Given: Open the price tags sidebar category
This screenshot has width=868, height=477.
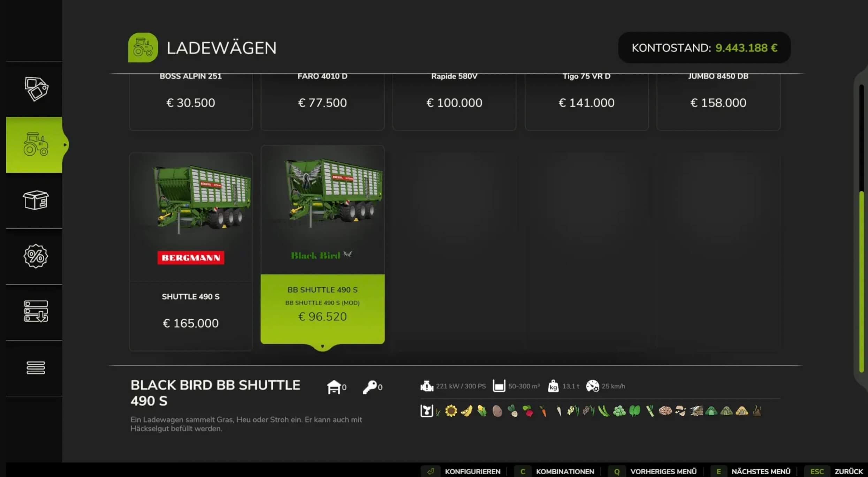Looking at the screenshot, I should coord(36,89).
